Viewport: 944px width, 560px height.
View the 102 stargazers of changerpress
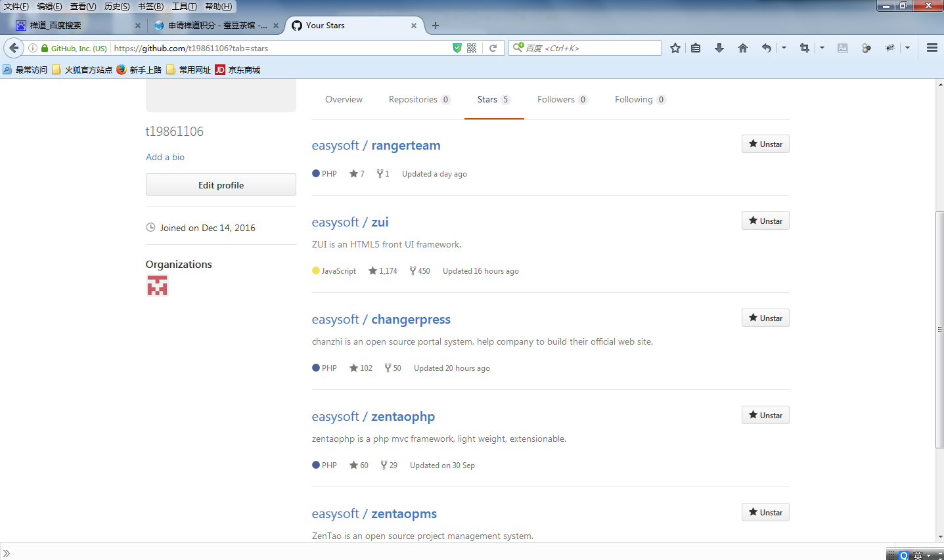tap(361, 368)
